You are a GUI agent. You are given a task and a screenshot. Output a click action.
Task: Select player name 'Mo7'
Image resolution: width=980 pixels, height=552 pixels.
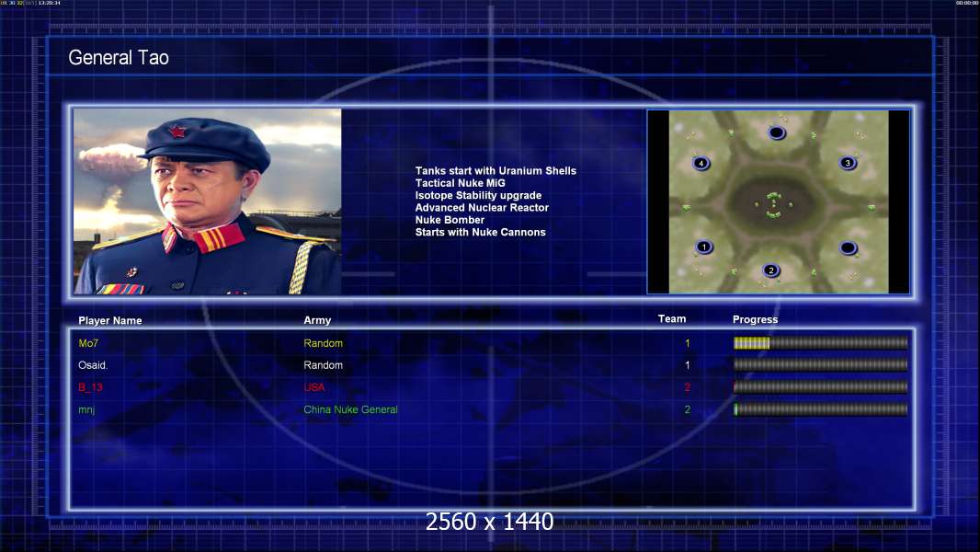(x=88, y=343)
